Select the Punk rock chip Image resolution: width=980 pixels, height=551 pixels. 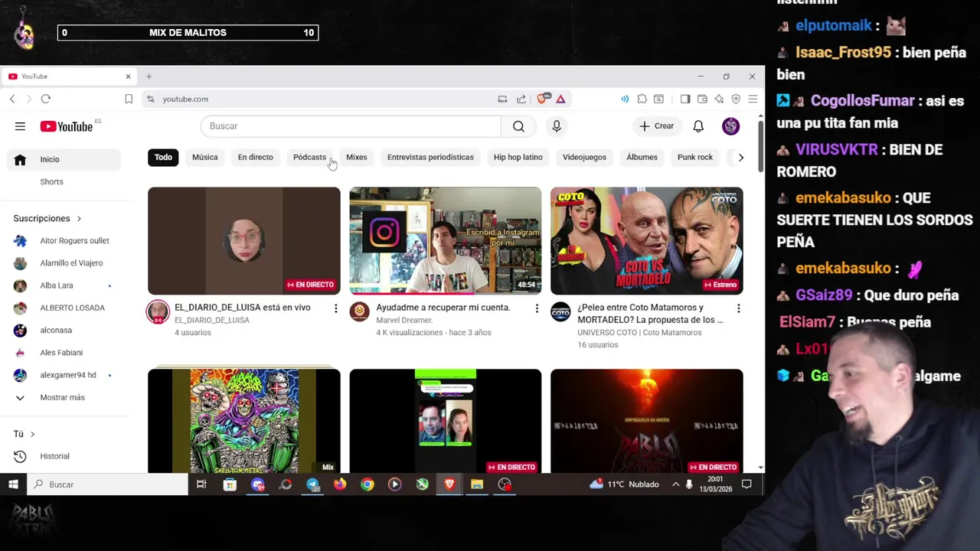tap(694, 157)
